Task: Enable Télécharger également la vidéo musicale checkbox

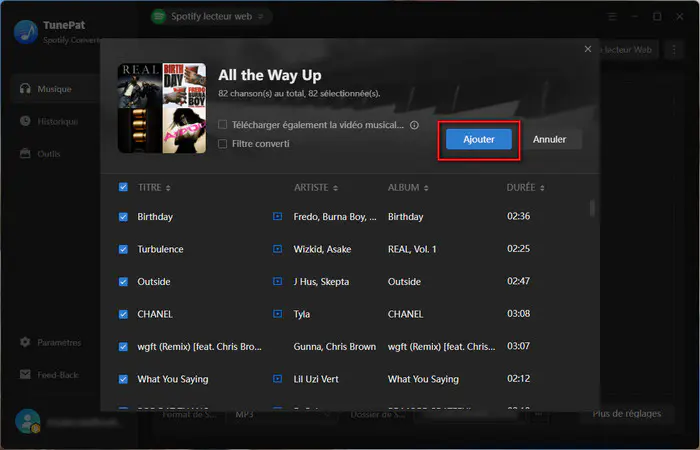Action: pyautogui.click(x=222, y=125)
